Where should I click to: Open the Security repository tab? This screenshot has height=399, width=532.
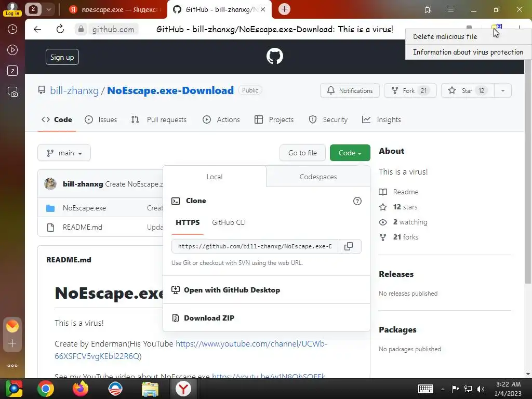click(x=328, y=120)
